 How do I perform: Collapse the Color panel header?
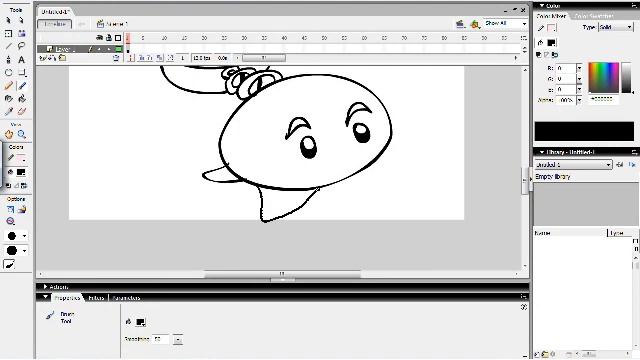pos(542,6)
